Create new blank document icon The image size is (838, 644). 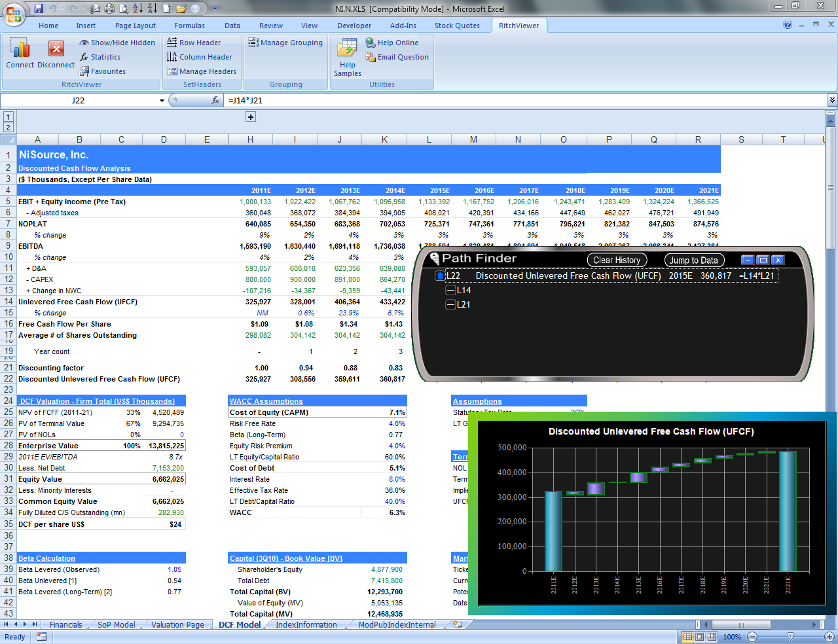click(x=167, y=9)
